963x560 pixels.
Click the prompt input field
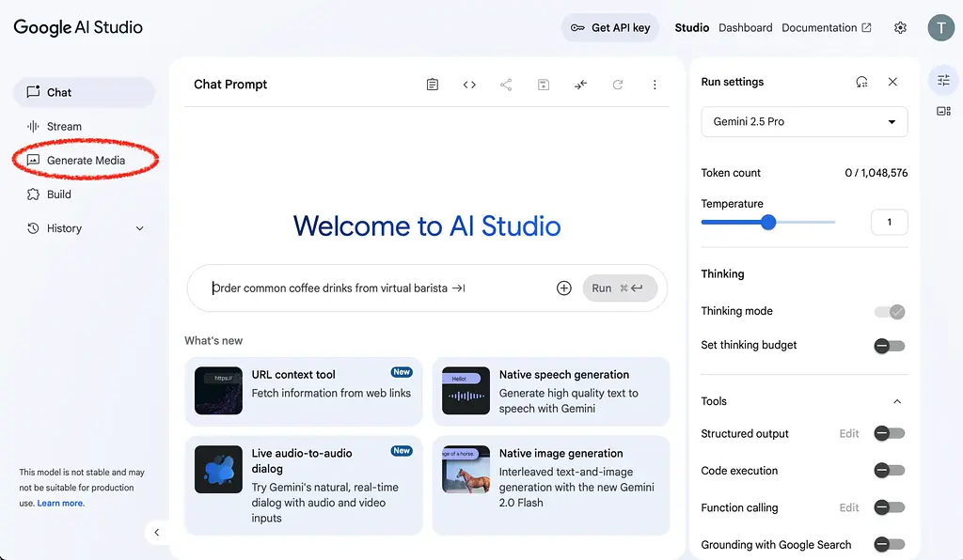click(x=357, y=288)
